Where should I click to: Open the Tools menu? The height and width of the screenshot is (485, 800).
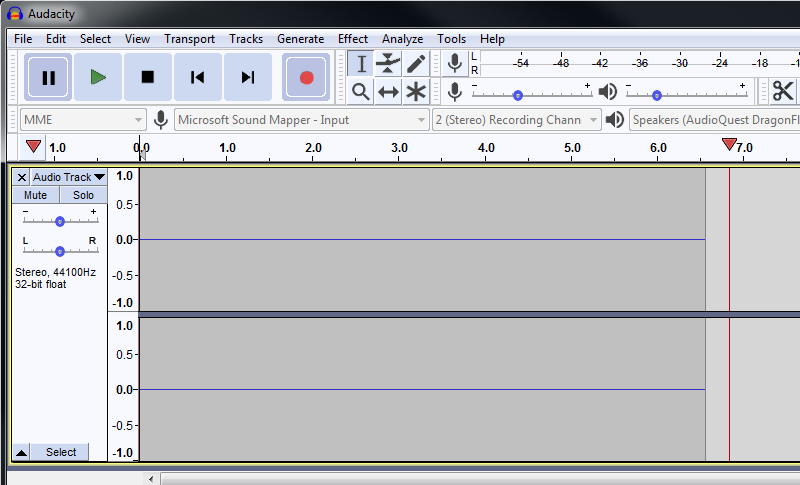pos(451,39)
